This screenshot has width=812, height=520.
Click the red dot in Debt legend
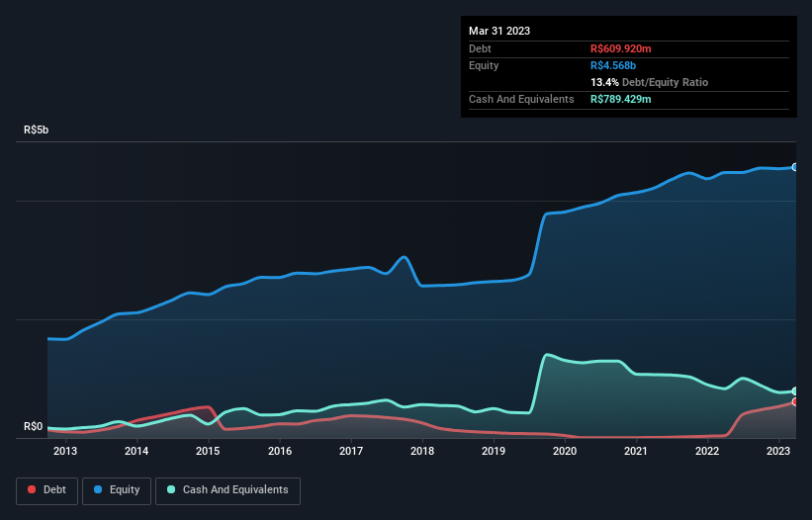pyautogui.click(x=33, y=490)
